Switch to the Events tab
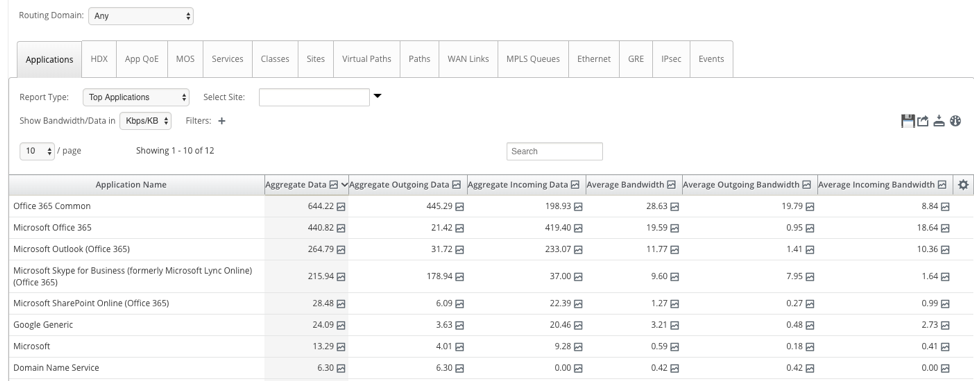This screenshot has height=381, width=974. tap(711, 59)
